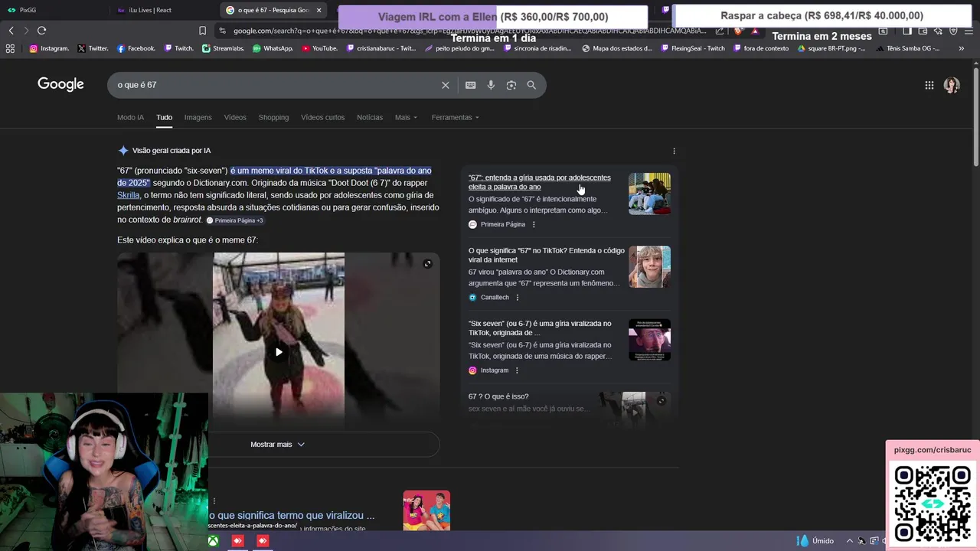Open the '67 ? O que é isso?' result
The height and width of the screenshot is (551, 980).
pos(498,396)
